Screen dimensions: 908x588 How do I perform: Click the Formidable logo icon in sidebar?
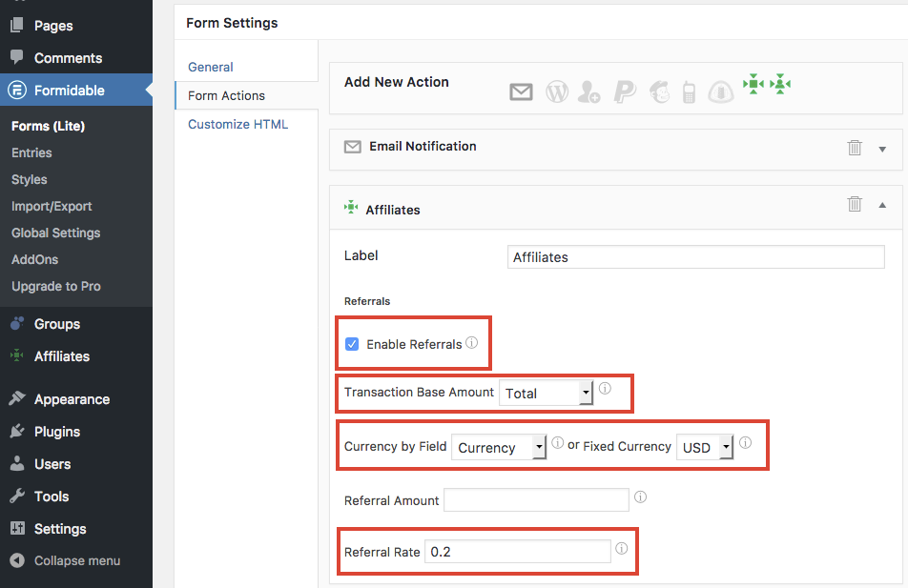[x=17, y=90]
